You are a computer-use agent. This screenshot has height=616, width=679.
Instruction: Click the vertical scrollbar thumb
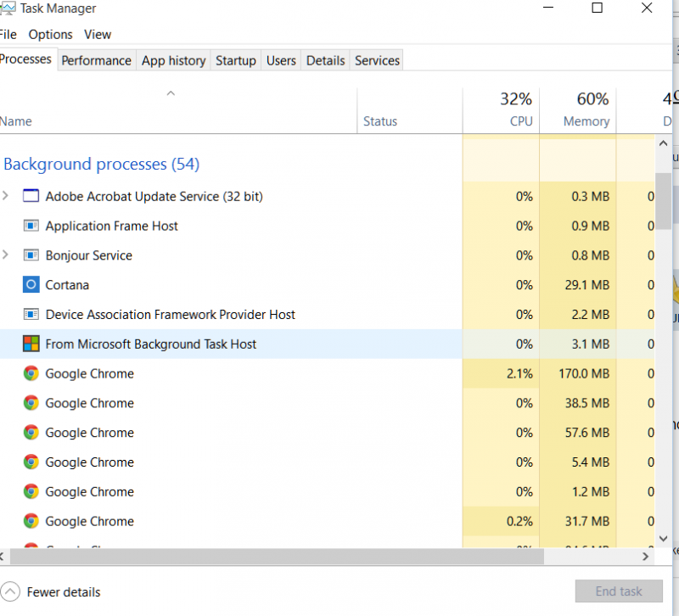coord(663,201)
